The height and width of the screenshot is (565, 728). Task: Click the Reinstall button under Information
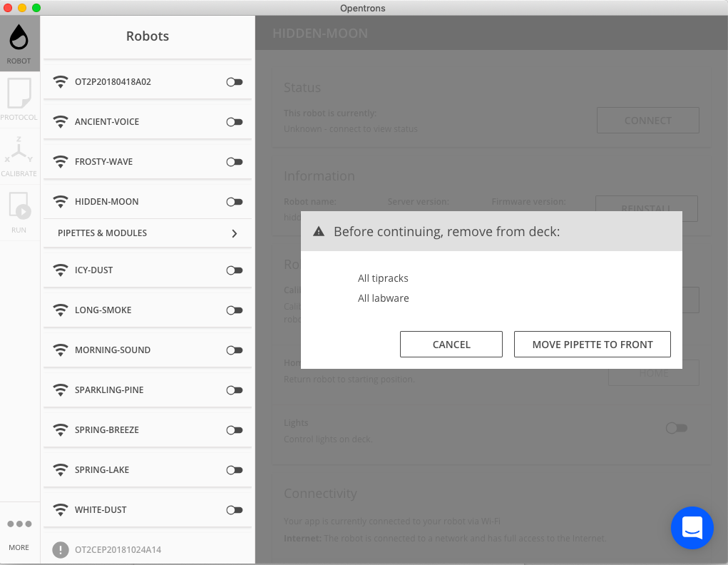coord(646,208)
